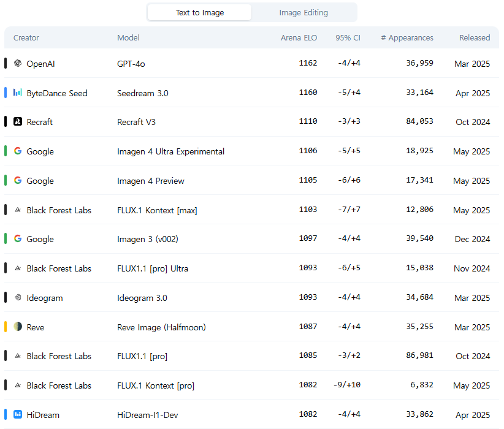Switch to the Image Editing tab
The width and height of the screenshot is (504, 429).
(304, 12)
